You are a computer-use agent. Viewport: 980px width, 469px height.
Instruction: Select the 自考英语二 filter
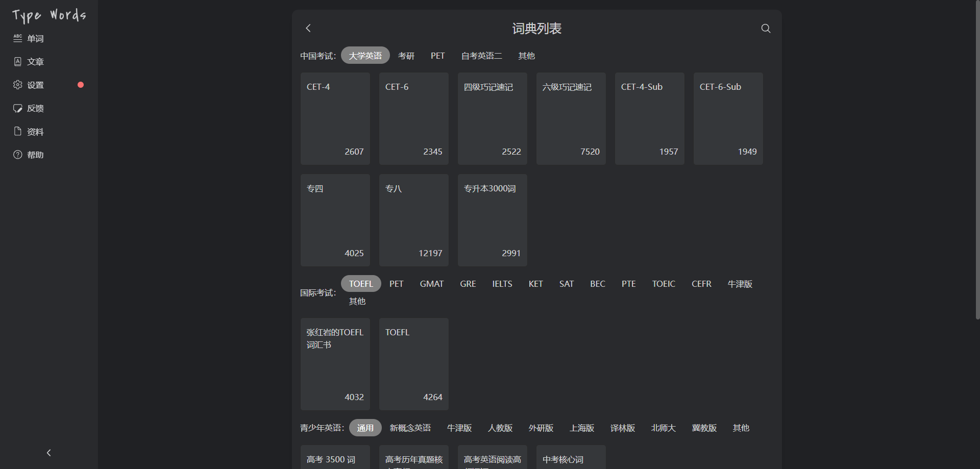(x=481, y=56)
